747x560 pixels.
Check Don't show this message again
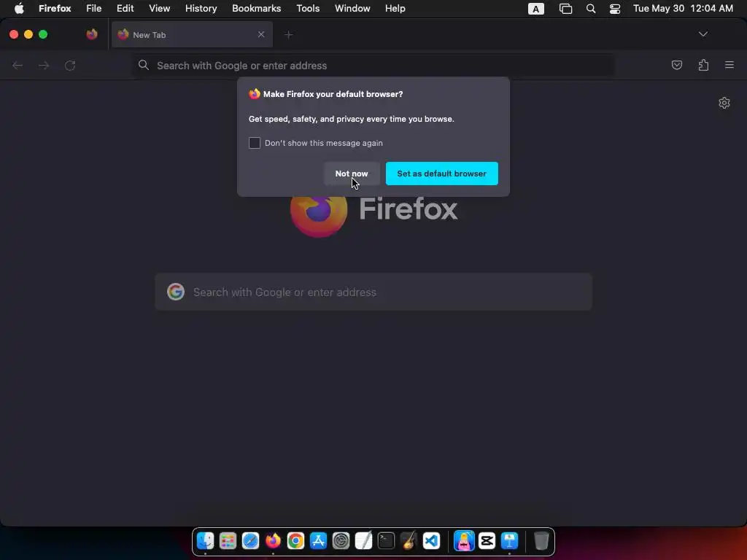(x=255, y=143)
